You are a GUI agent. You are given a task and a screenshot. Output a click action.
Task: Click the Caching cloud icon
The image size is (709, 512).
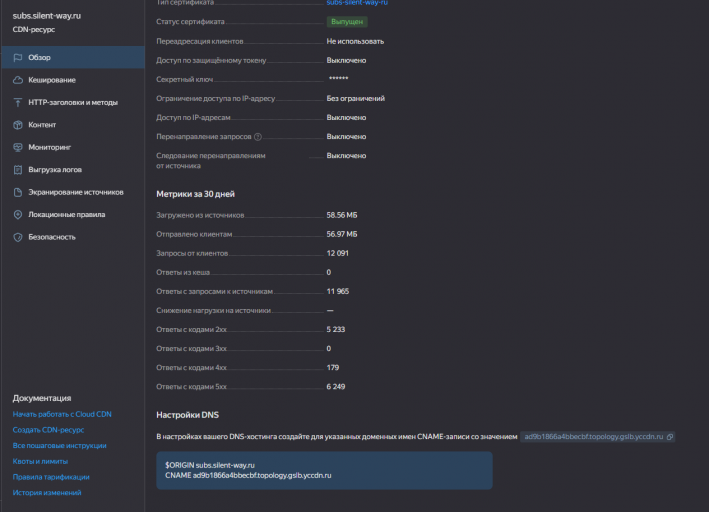pos(18,80)
